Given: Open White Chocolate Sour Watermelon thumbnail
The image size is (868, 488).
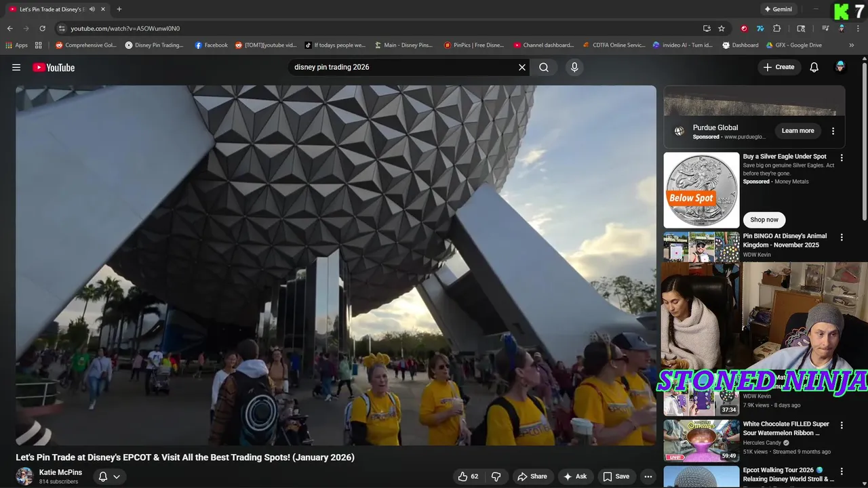Looking at the screenshot, I should click(x=701, y=441).
